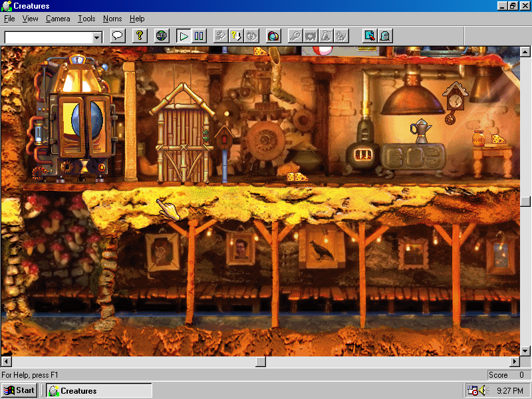Viewport: 532px width, 399px height.
Task: Click the honey pot on the table
Action: point(478,138)
